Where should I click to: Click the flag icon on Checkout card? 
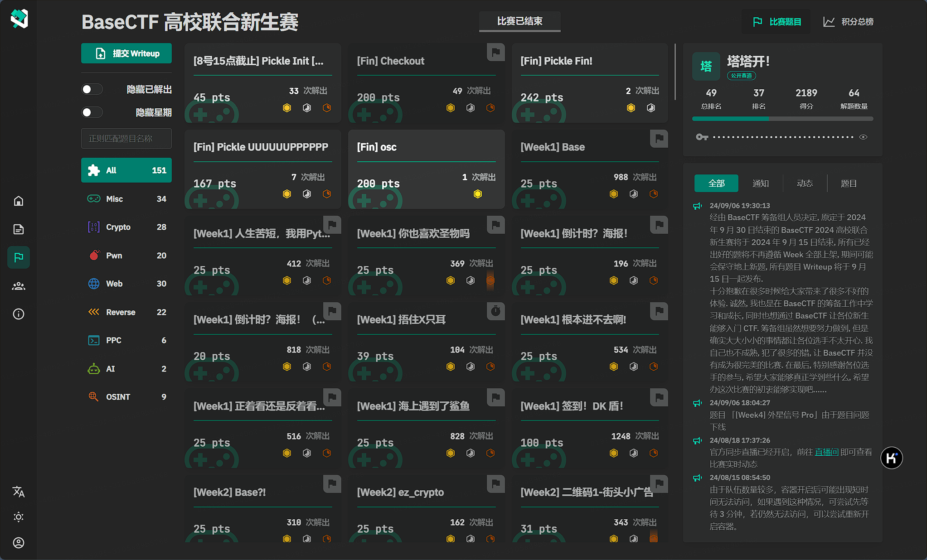[495, 52]
